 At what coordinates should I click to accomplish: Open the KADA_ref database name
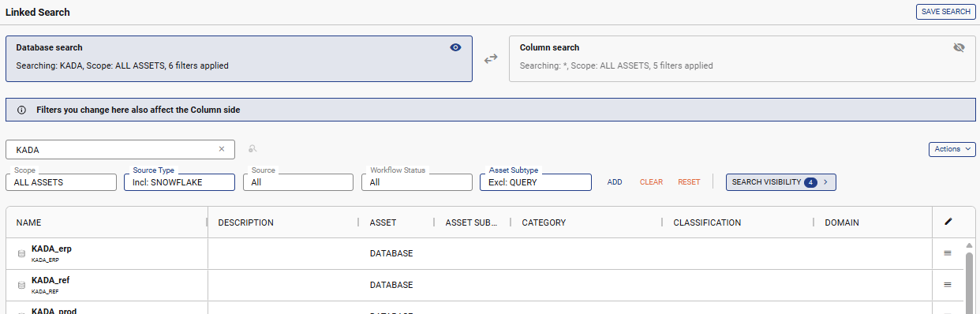point(50,280)
